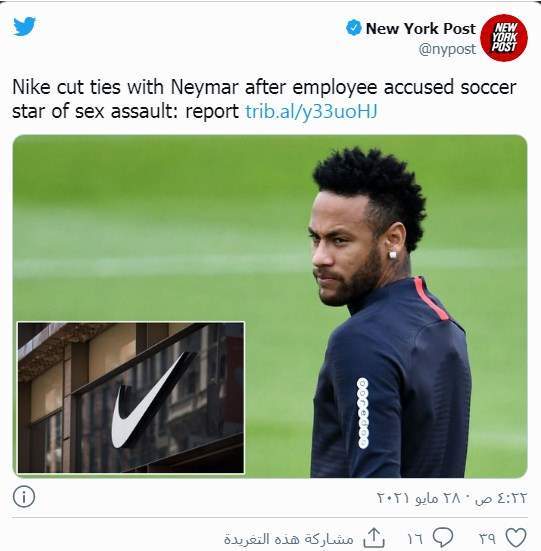Open the tweet info circle icon
Image resolution: width=541 pixels, height=551 pixels.
[x=24, y=497]
